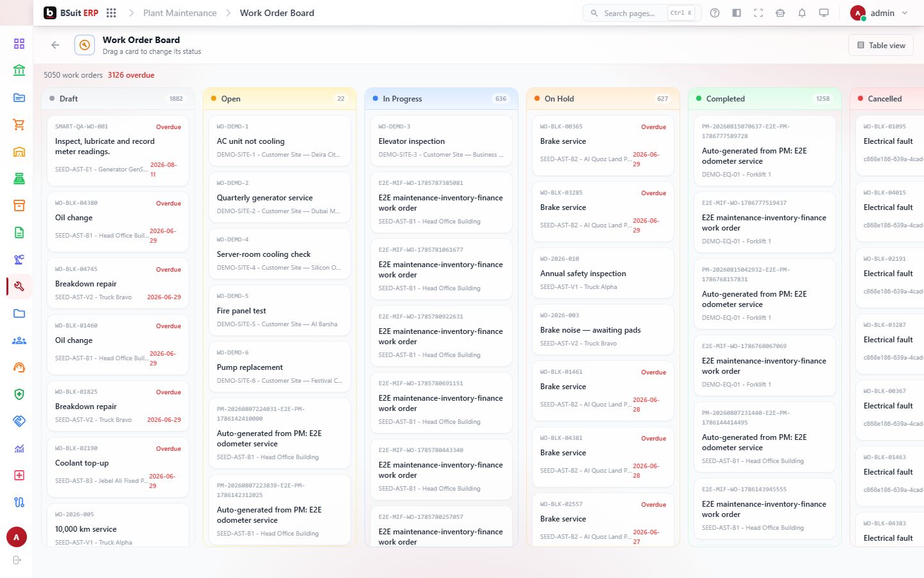Open the handshake sidebar icon
Image resolution: width=924 pixels, height=578 pixels.
[19, 421]
